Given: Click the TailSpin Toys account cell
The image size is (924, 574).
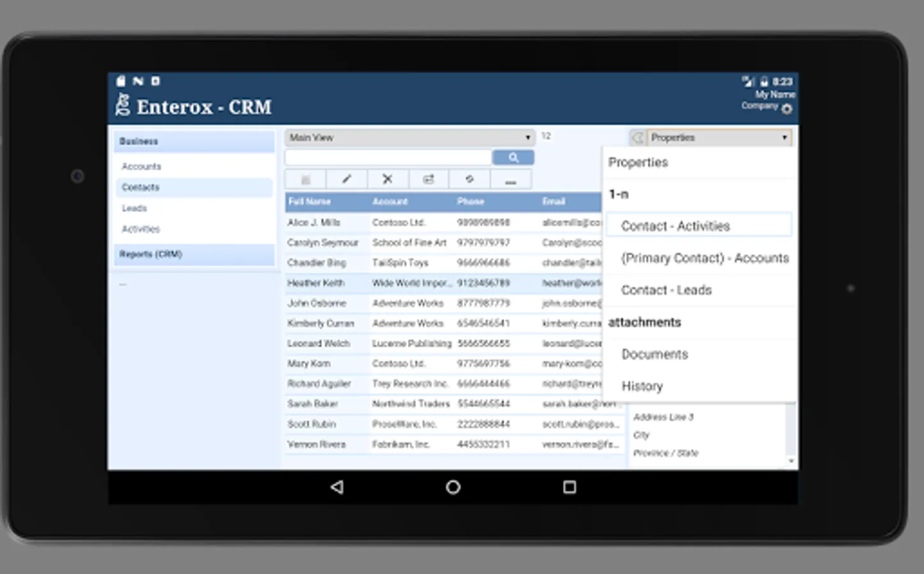Looking at the screenshot, I should click(400, 263).
